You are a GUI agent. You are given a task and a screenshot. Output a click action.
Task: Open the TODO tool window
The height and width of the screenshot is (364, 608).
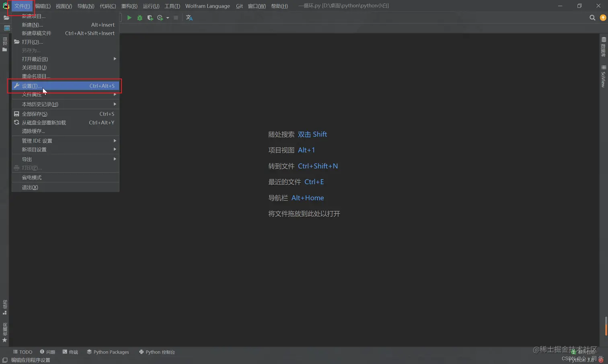click(x=23, y=352)
